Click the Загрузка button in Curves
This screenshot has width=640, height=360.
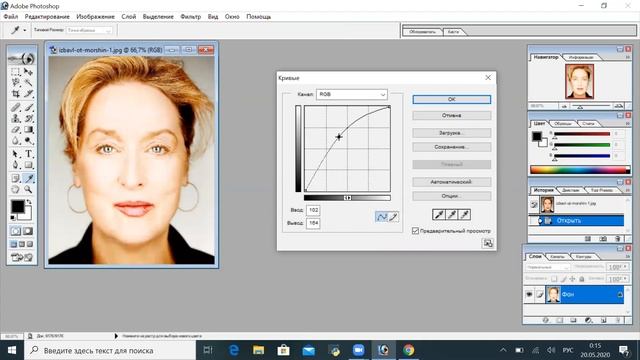click(x=451, y=133)
